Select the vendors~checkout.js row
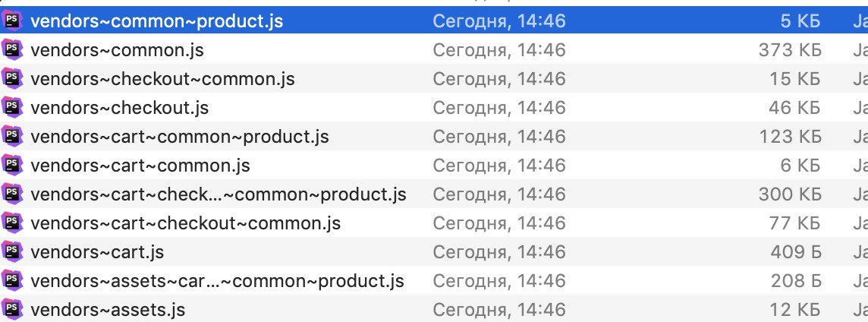Image resolution: width=868 pixels, height=322 pixels. click(x=434, y=108)
